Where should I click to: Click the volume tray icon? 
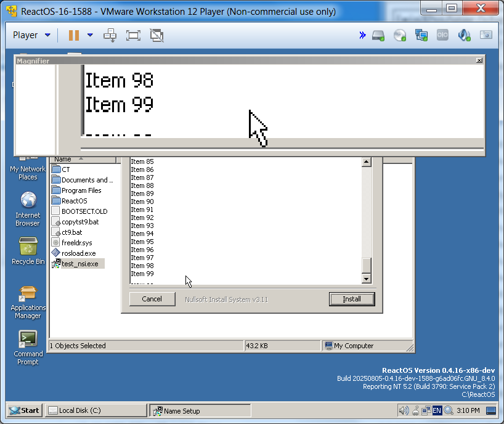pos(404,410)
